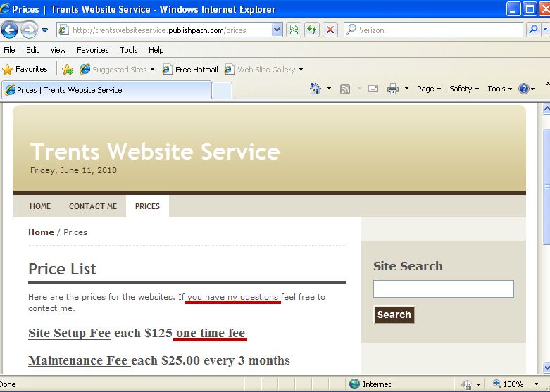Click the date Friday, June 11, 2010
The image size is (550, 392).
point(73,170)
